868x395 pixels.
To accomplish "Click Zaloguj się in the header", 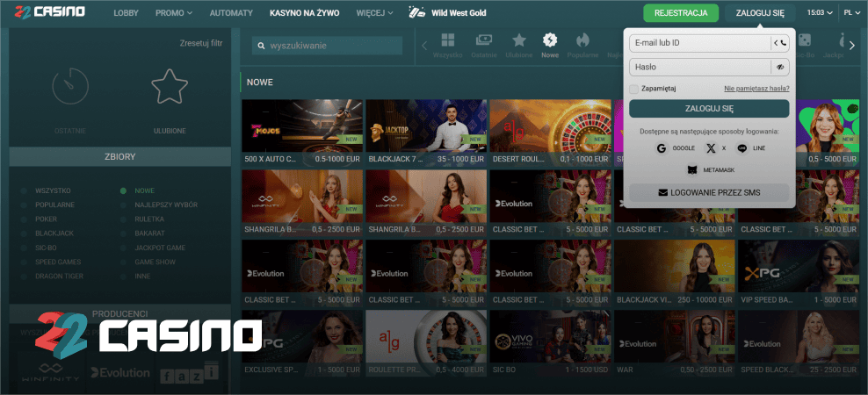I will coord(760,12).
